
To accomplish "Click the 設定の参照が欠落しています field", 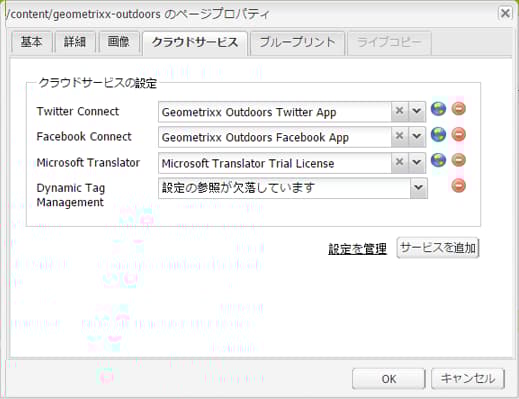I will click(284, 188).
